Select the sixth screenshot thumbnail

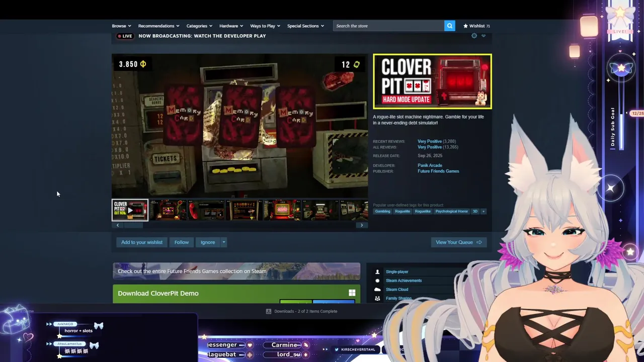(x=321, y=210)
